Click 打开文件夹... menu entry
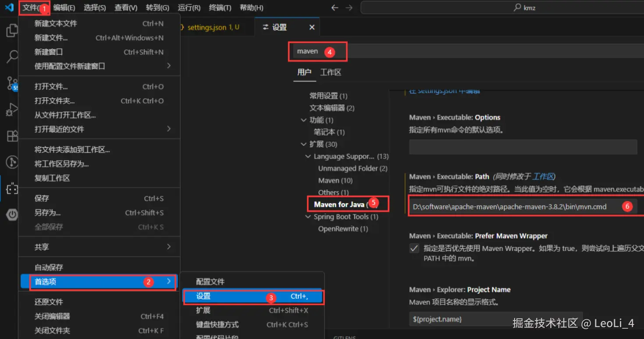644x339 pixels. 99,101
